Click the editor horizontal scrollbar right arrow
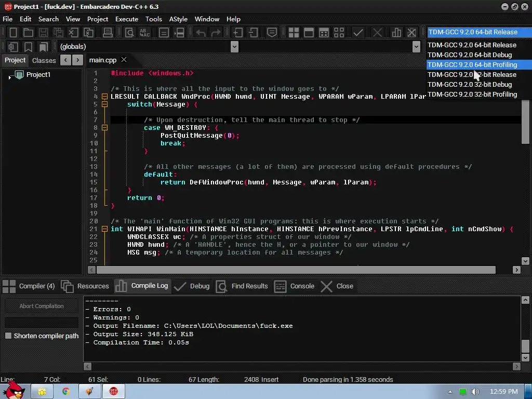Screen dimensions: 532x399 (516, 270)
